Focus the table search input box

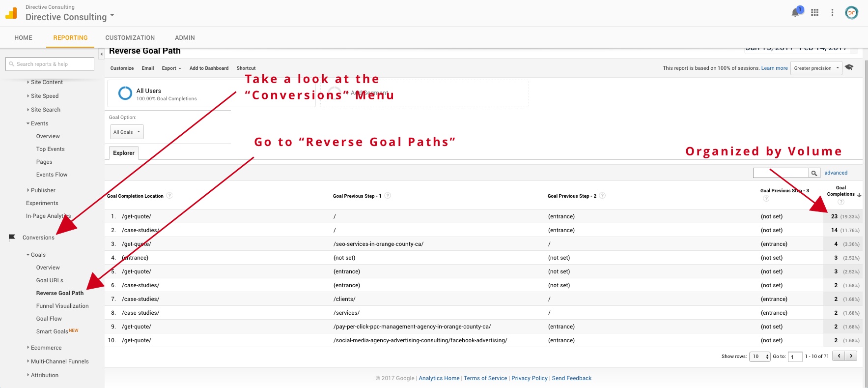pos(781,173)
